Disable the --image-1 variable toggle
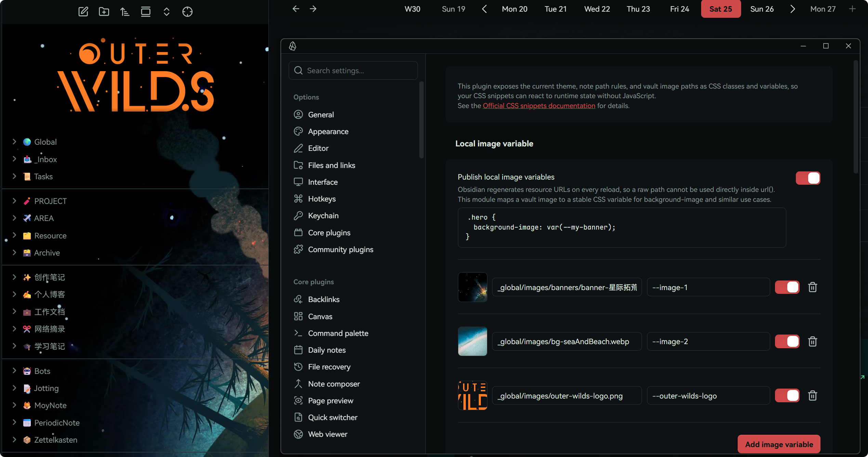Viewport: 868px width, 457px height. click(x=787, y=287)
